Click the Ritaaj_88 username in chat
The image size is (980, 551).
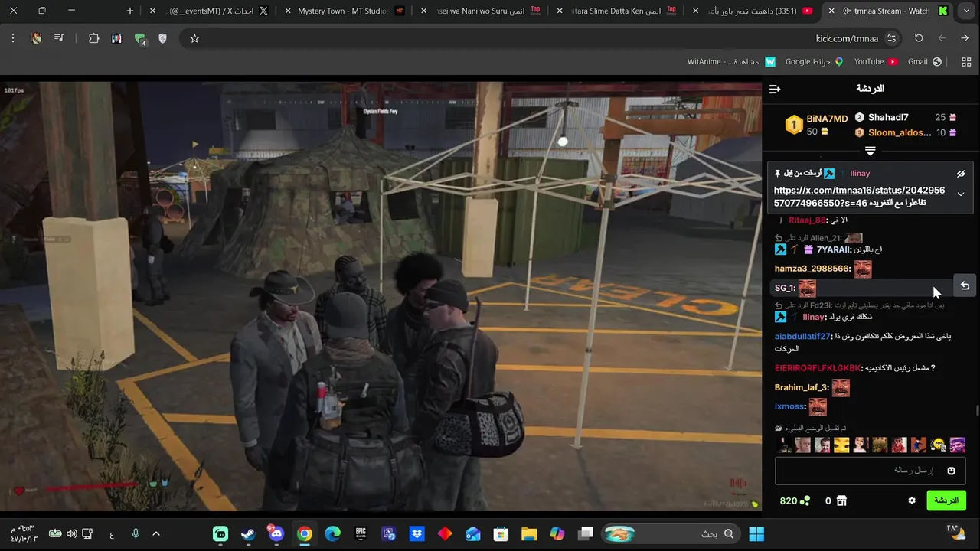pos(808,220)
